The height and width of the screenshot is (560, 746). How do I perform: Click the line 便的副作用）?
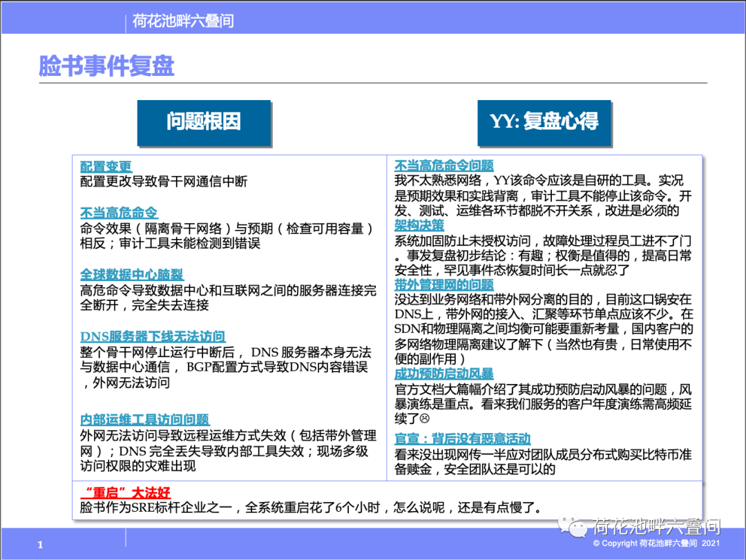click(x=430, y=359)
